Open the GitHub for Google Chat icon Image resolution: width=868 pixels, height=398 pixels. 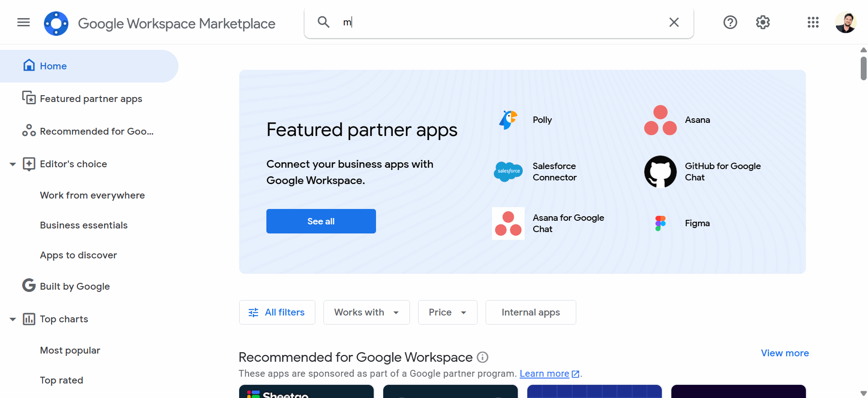(x=661, y=172)
